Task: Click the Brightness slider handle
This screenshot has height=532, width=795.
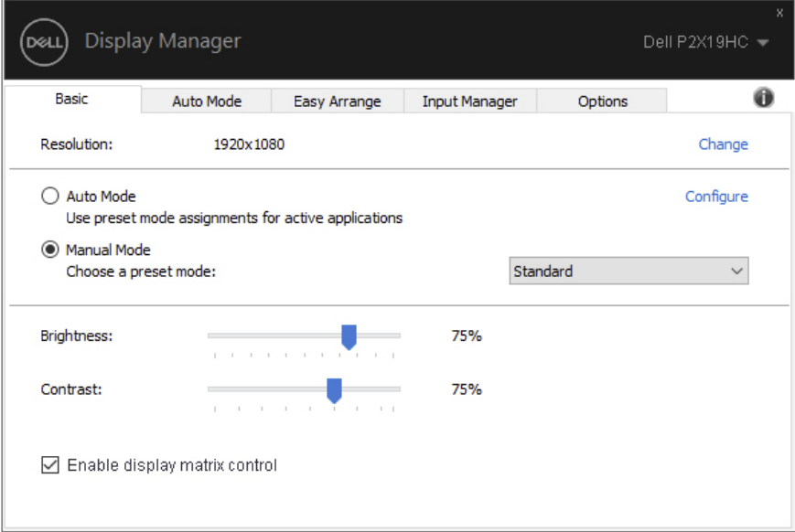Action: [x=349, y=337]
